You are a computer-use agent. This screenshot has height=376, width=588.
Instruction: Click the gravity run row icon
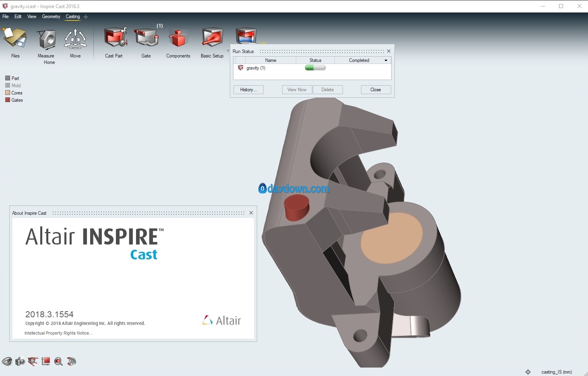click(241, 68)
